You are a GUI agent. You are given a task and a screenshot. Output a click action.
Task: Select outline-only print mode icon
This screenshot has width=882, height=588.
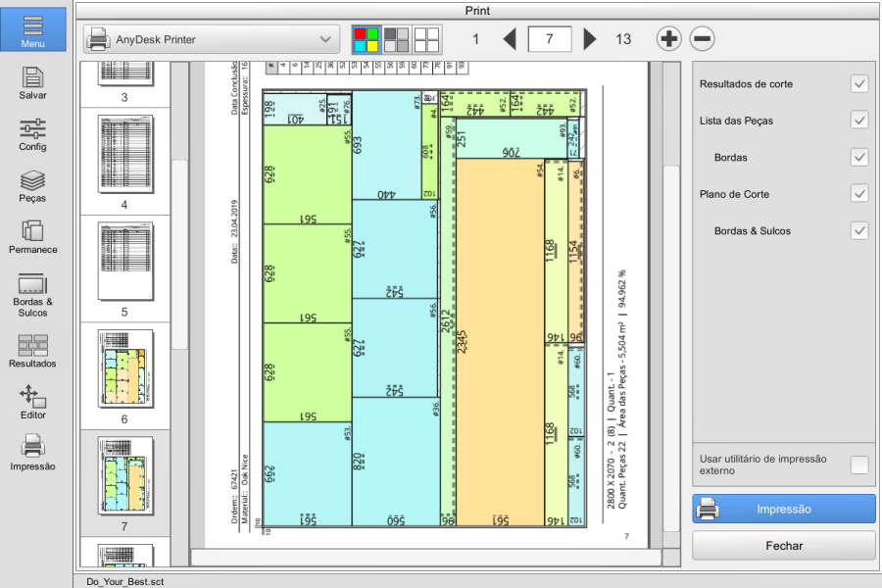(426, 39)
